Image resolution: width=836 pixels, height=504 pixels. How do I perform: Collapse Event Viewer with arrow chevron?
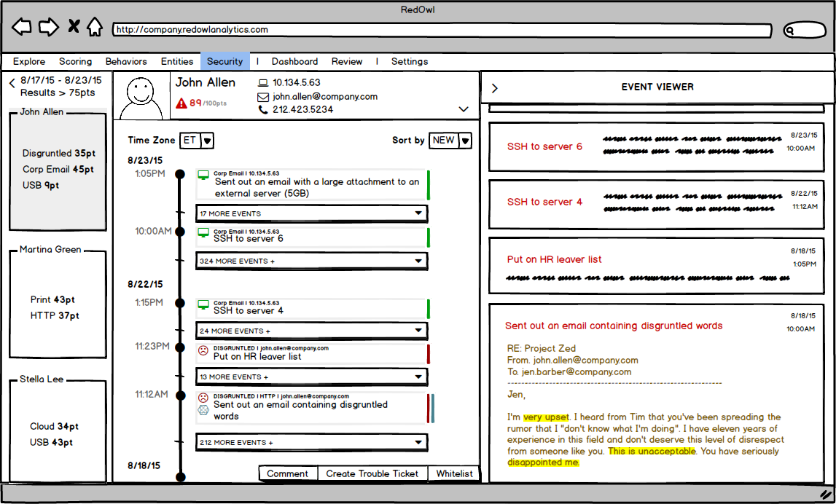[x=494, y=88]
